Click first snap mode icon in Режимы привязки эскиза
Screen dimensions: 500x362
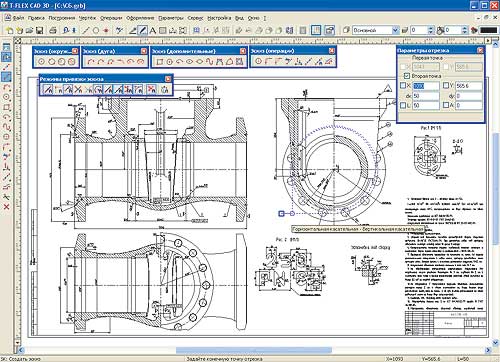tap(48, 89)
